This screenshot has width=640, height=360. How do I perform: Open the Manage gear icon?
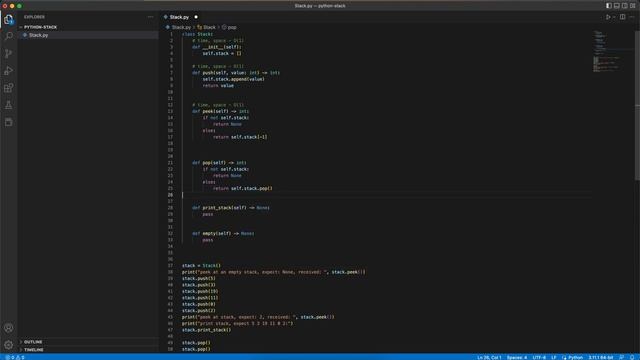point(9,345)
